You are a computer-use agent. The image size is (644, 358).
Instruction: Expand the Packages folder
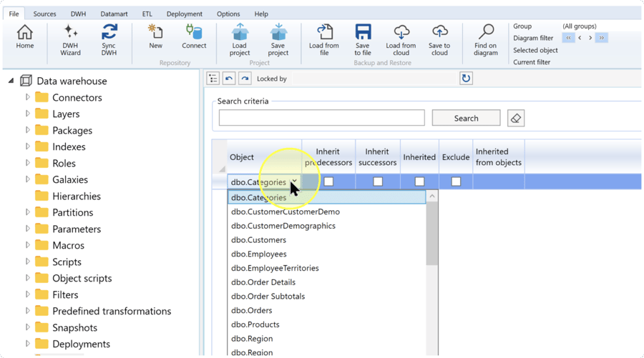click(27, 130)
